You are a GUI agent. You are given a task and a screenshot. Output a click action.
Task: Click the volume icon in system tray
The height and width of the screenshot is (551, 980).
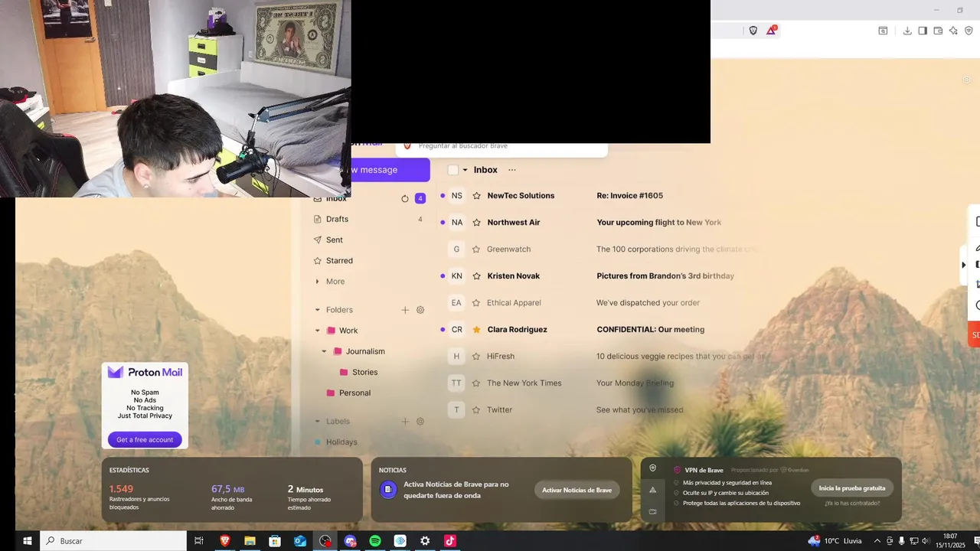926,541
